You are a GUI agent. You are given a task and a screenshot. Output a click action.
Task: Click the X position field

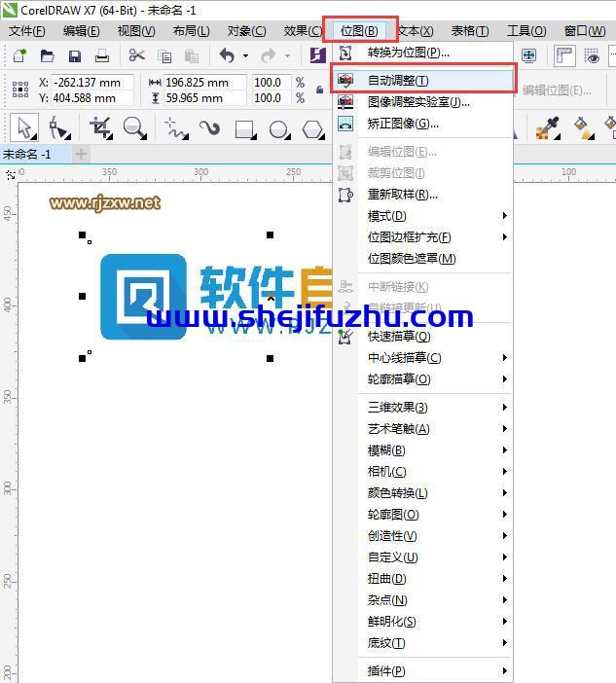pos(92,82)
